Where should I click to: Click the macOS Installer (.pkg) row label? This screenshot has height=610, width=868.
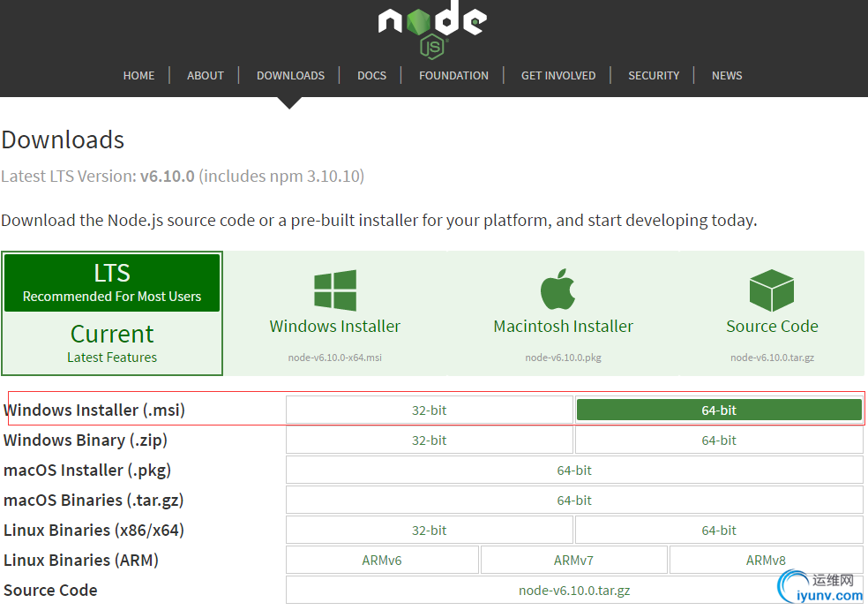point(87,470)
